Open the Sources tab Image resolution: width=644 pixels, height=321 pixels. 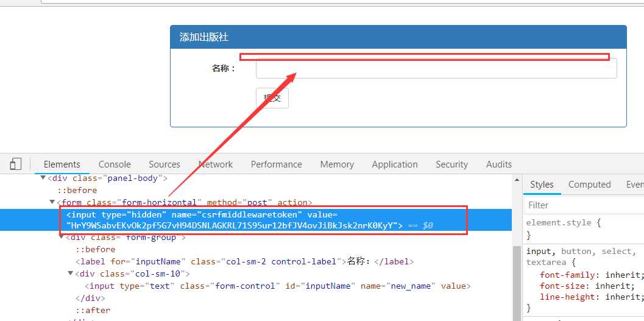[165, 164]
